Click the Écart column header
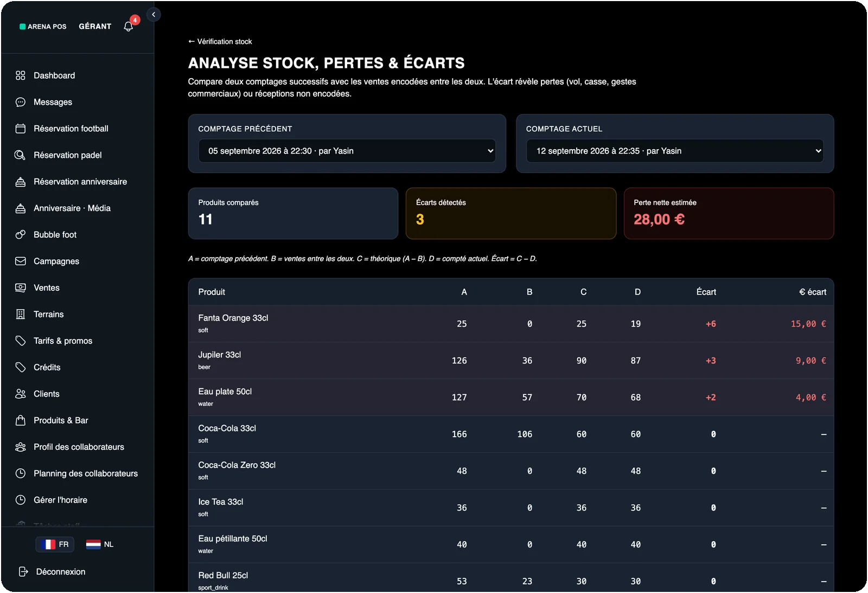Viewport: 868px width, 593px height. coord(706,292)
